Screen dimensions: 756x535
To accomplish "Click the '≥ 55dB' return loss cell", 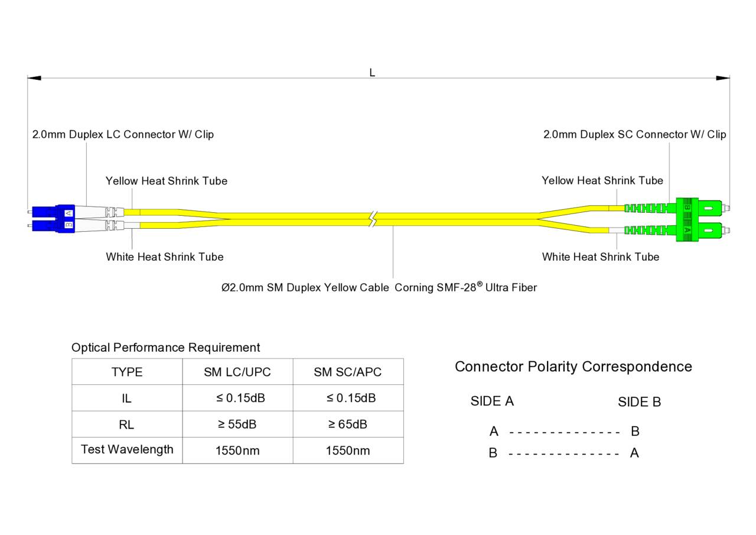I will coord(237,424).
